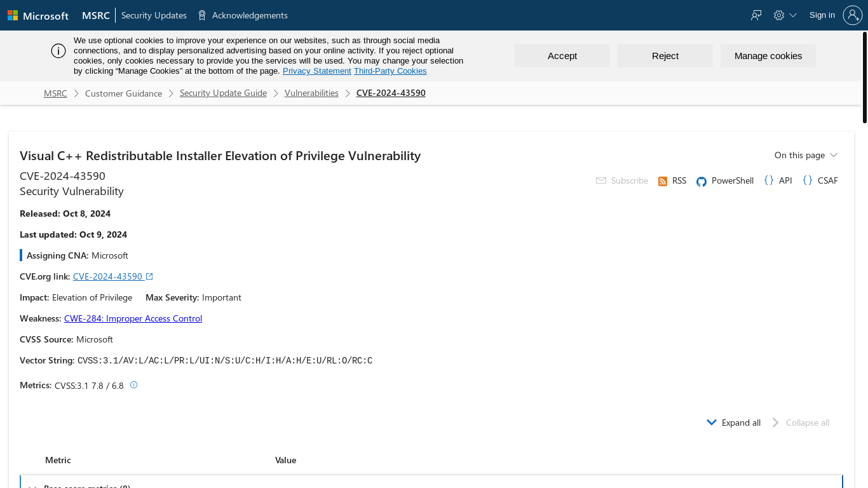868x488 pixels.
Task: Click the GitHub PowerShell icon
Action: [x=702, y=182]
